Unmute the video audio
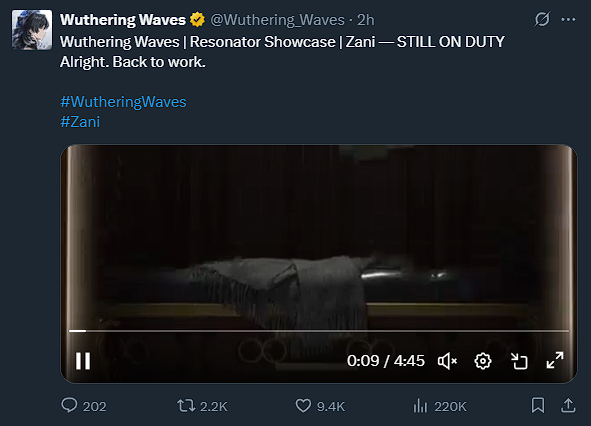 447,361
